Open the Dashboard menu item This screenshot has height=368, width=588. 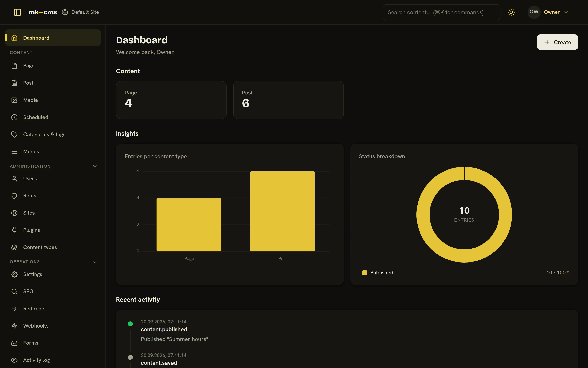(x=53, y=38)
